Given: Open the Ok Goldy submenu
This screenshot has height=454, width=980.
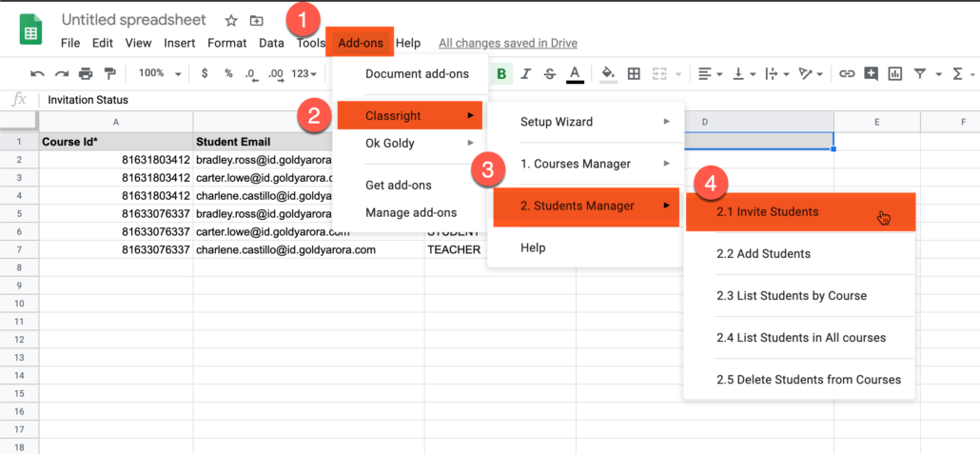Looking at the screenshot, I should coord(410,143).
